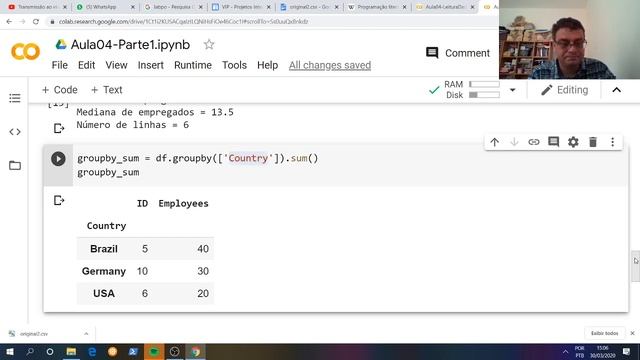
Task: Open the Windows Start menu
Action: pyautogui.click(x=9, y=351)
